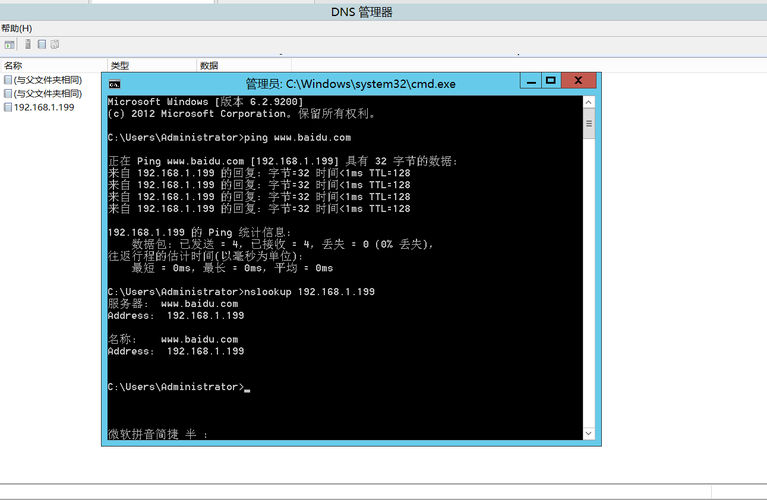Maximize the cmd.exe window
Image resolution: width=767 pixels, height=500 pixels.
(x=551, y=81)
